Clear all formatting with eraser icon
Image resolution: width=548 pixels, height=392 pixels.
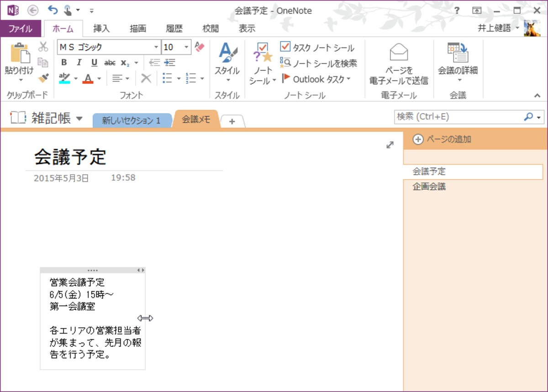pos(200,47)
